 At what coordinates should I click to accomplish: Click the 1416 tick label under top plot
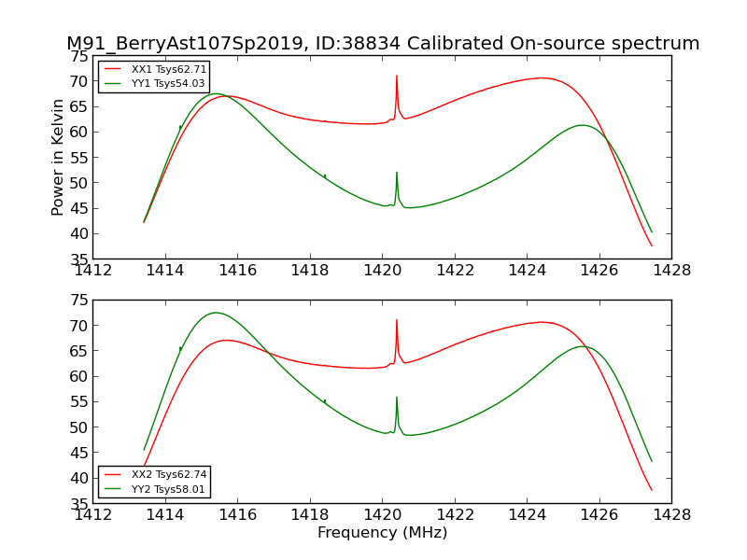pyautogui.click(x=238, y=271)
